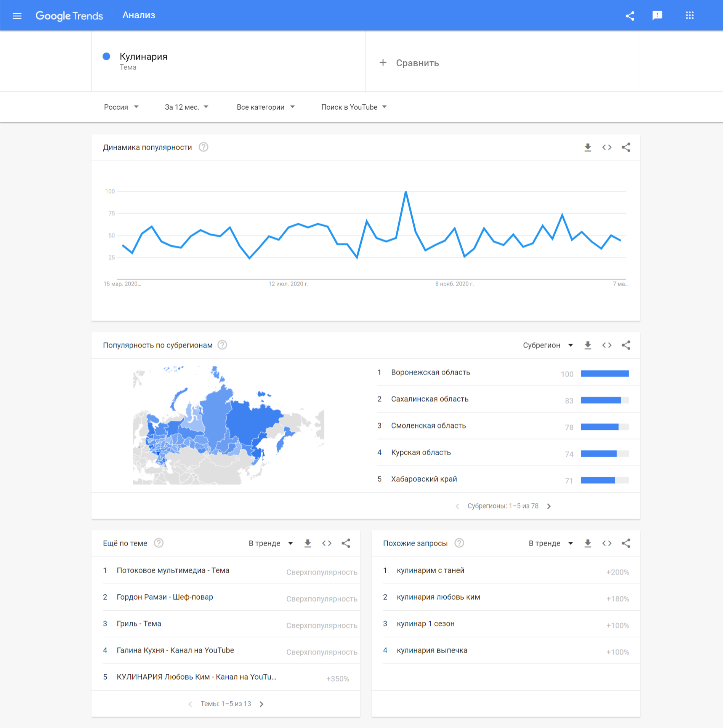Show help for Похожие запросы
723x728 pixels.
[460, 543]
